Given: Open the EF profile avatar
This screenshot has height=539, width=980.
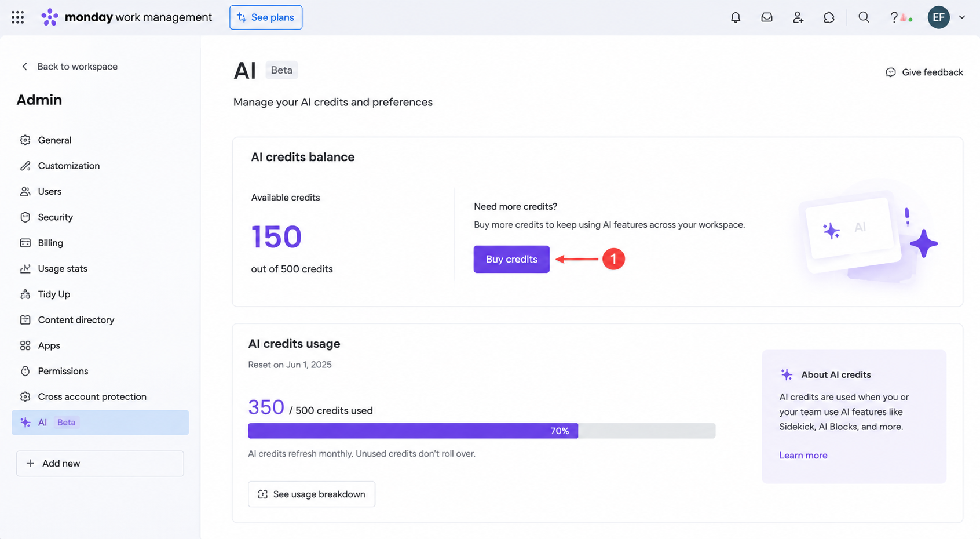Looking at the screenshot, I should pos(939,17).
